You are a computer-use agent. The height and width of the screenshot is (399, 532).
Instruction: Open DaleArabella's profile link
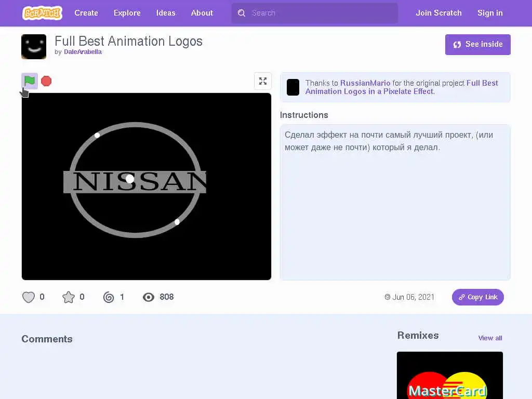[83, 52]
